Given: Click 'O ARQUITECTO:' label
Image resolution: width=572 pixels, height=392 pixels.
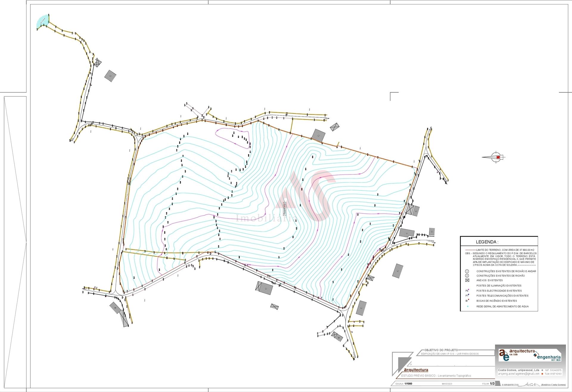Looking at the screenshot, I should click(510, 385).
